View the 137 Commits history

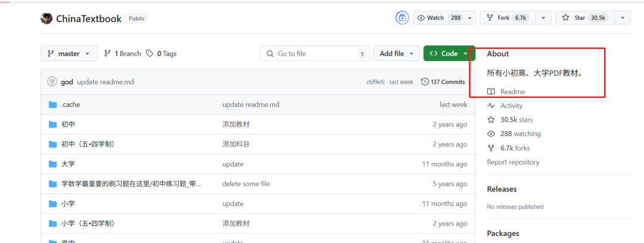(x=443, y=82)
